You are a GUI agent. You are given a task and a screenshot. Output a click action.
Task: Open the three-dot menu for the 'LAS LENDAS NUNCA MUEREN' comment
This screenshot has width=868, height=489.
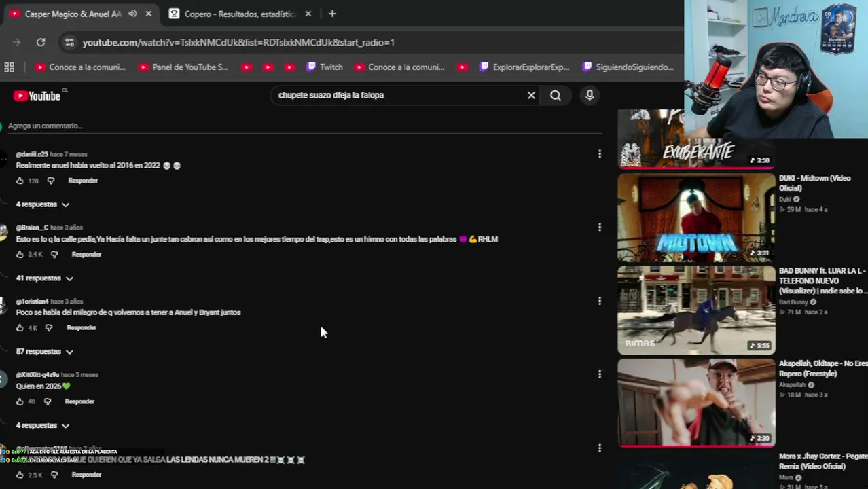click(x=599, y=448)
